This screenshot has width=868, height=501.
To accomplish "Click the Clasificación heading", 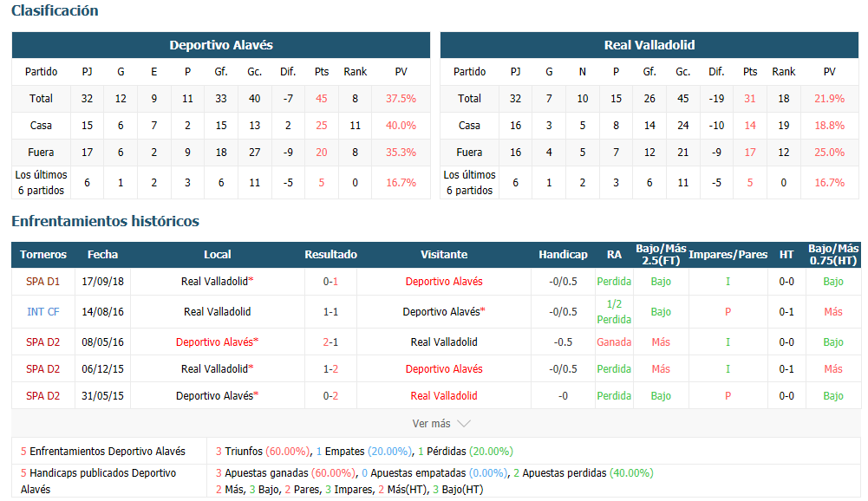I will click(x=55, y=10).
